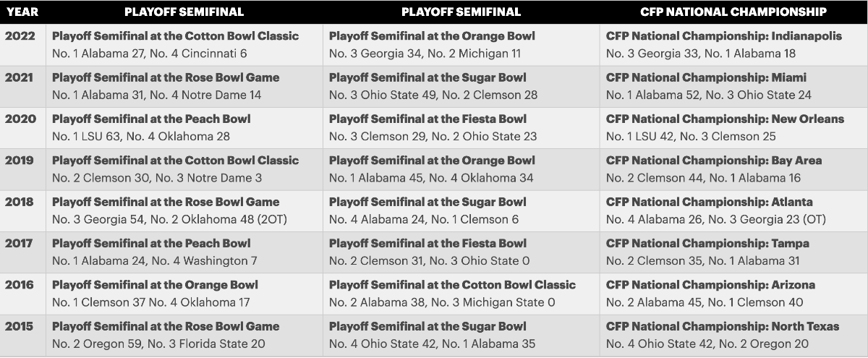Screen dimensions: 868x358
Task: Click the CFP National Championship column header
Action: click(733, 12)
